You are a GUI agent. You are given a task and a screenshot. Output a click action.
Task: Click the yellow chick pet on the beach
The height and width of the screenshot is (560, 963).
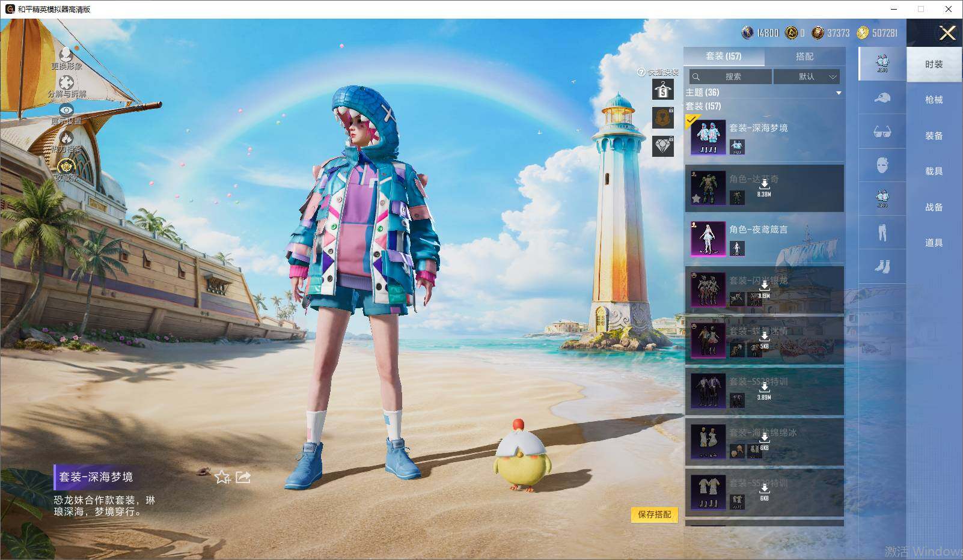521,457
